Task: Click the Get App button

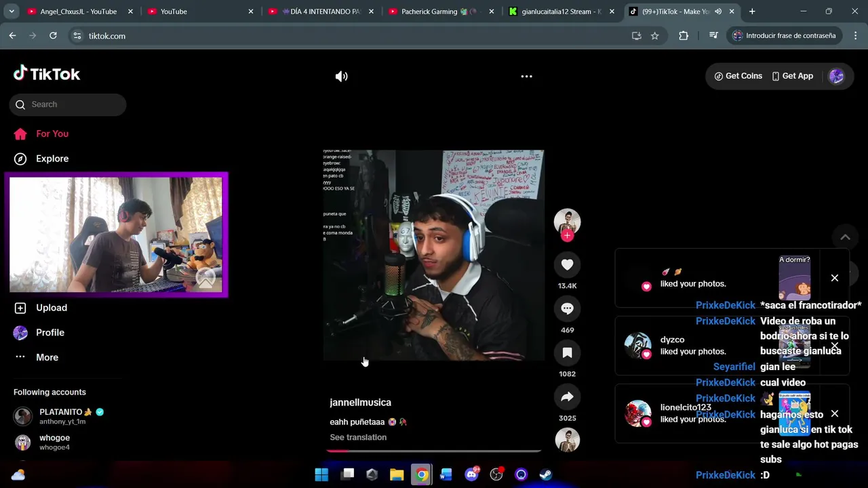Action: 792,76
